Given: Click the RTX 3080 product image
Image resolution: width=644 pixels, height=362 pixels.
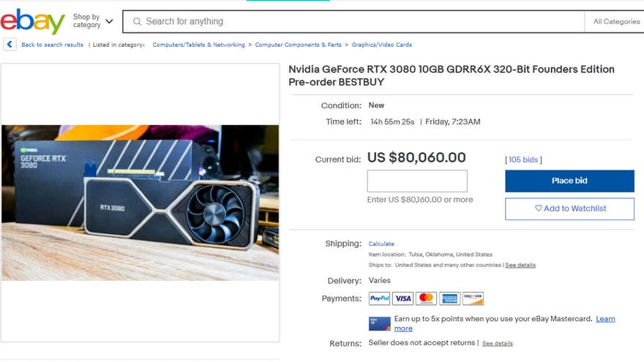Looking at the screenshot, I should click(140, 203).
